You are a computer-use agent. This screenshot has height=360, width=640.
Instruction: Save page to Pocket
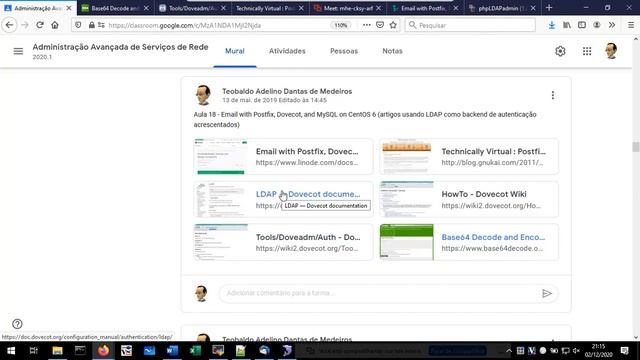tap(380, 25)
